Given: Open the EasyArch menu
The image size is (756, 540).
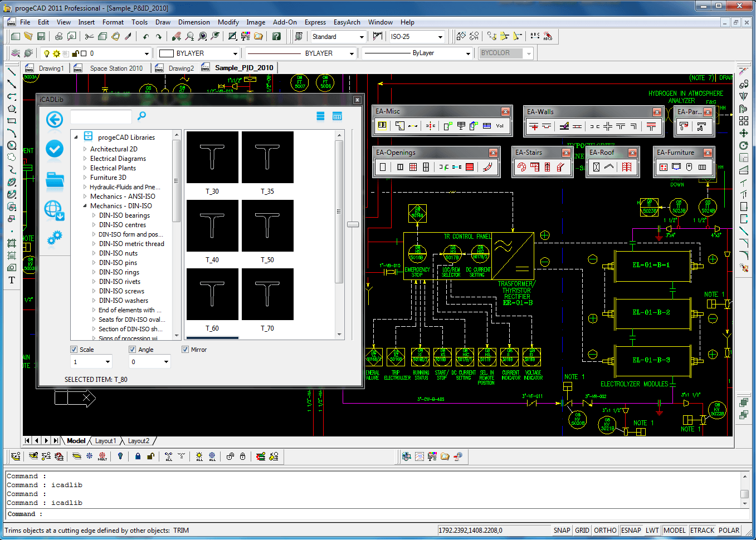Looking at the screenshot, I should (347, 22).
